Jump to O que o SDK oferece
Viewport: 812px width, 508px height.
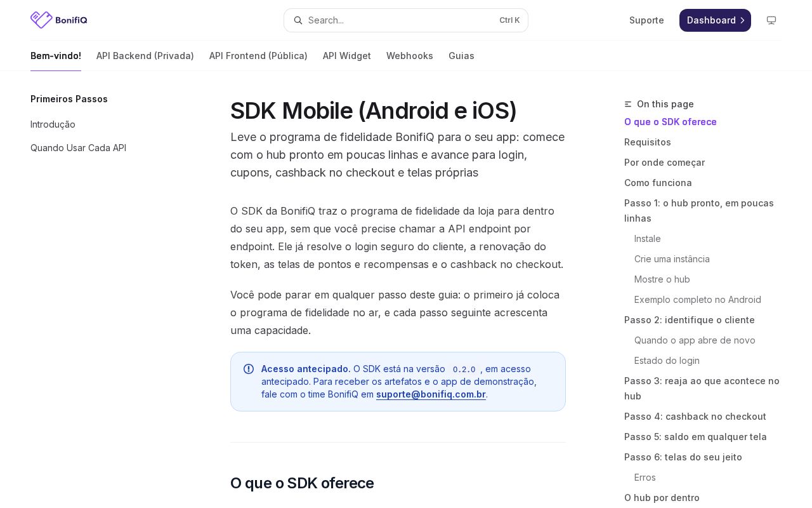[x=671, y=122]
